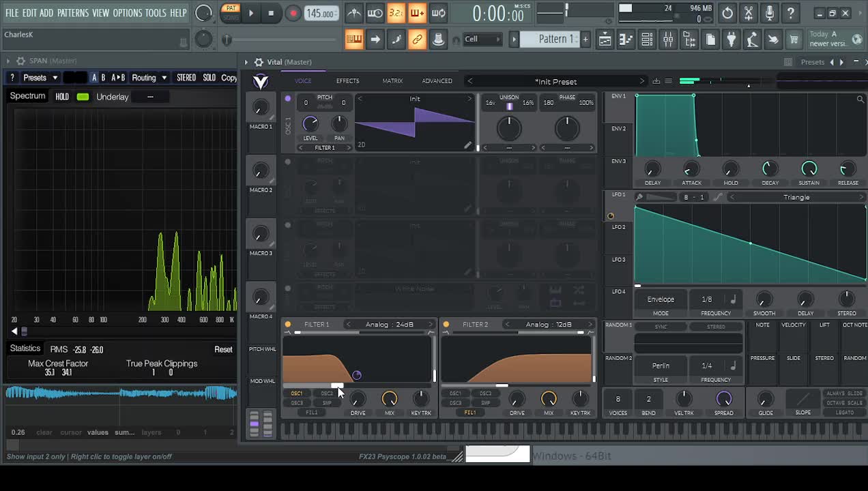Toggle LEGATO option in Vital
868x491 pixels.
click(845, 413)
